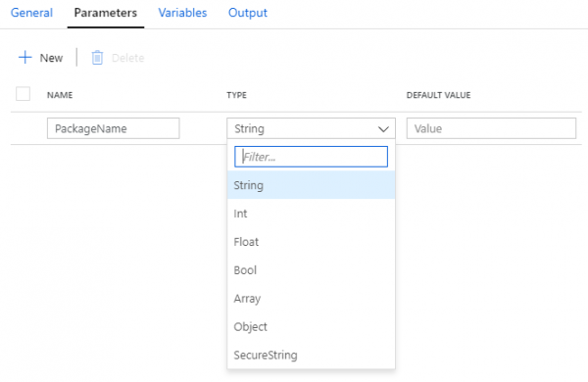This screenshot has height=382, width=588.
Task: Click the plus icon for New parameter
Action: (x=25, y=58)
